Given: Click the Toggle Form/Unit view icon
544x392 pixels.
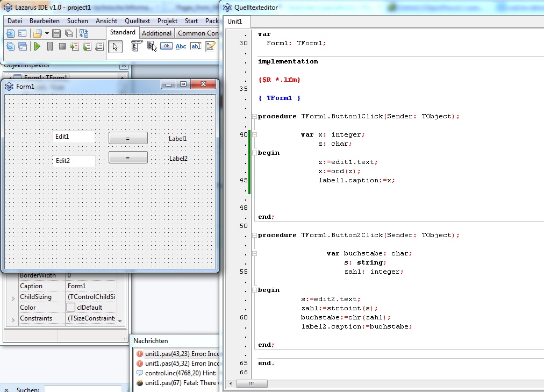Looking at the screenshot, I should tap(84, 33).
